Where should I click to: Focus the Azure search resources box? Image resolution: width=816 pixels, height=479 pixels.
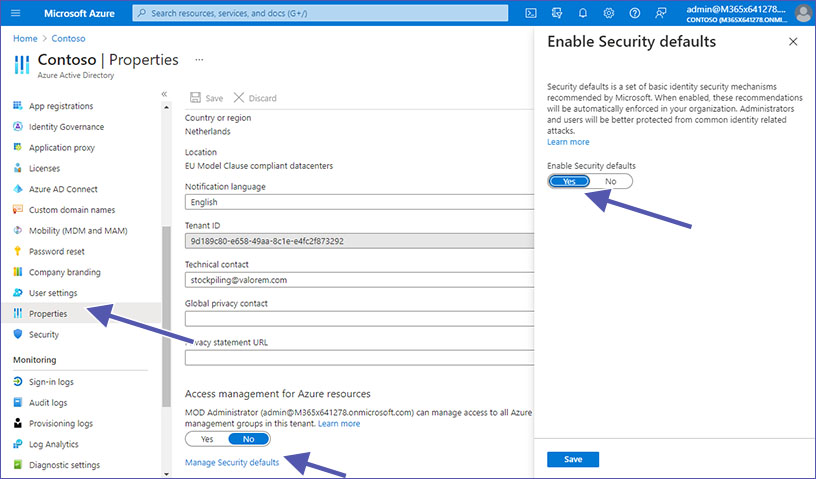coord(320,13)
